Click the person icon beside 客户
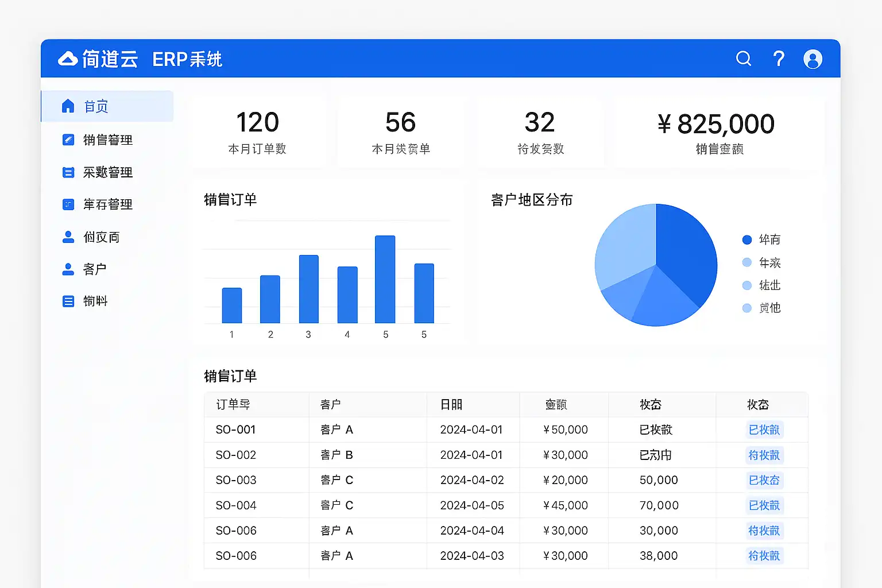882x588 pixels. click(68, 269)
